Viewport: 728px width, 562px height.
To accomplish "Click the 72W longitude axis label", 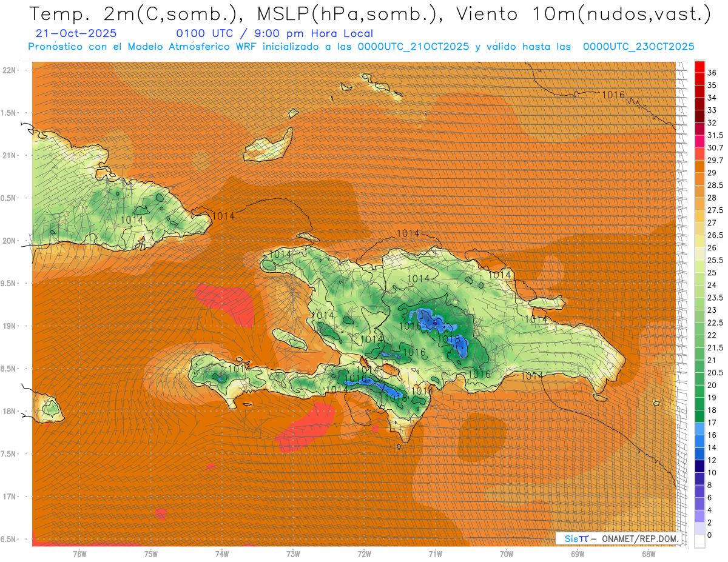I will click(364, 554).
